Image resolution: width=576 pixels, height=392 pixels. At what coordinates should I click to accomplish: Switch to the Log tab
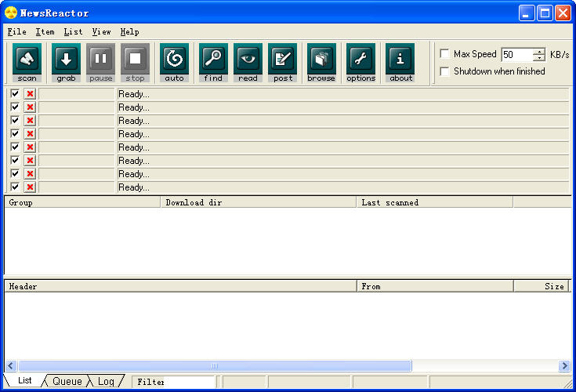[106, 381]
